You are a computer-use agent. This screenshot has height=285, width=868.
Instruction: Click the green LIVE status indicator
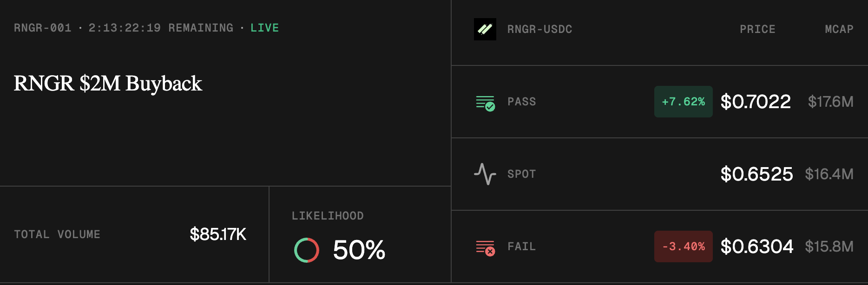pos(264,28)
